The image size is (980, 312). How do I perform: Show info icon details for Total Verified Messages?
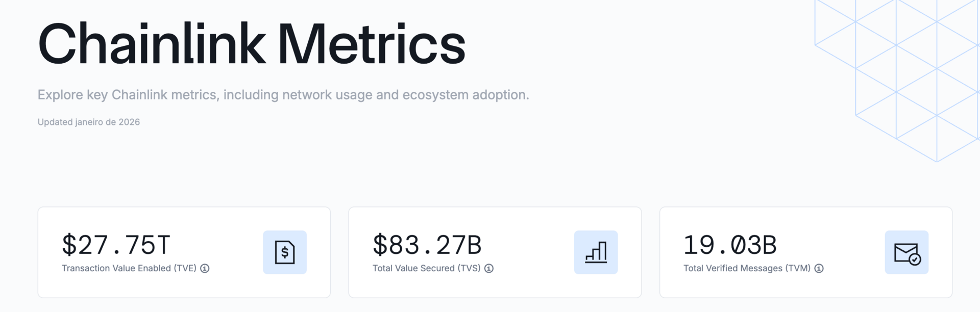[x=819, y=268]
